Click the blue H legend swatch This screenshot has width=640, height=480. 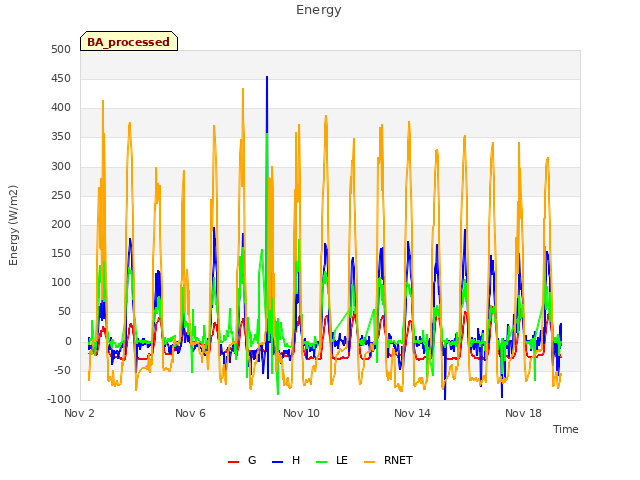[x=277, y=462]
